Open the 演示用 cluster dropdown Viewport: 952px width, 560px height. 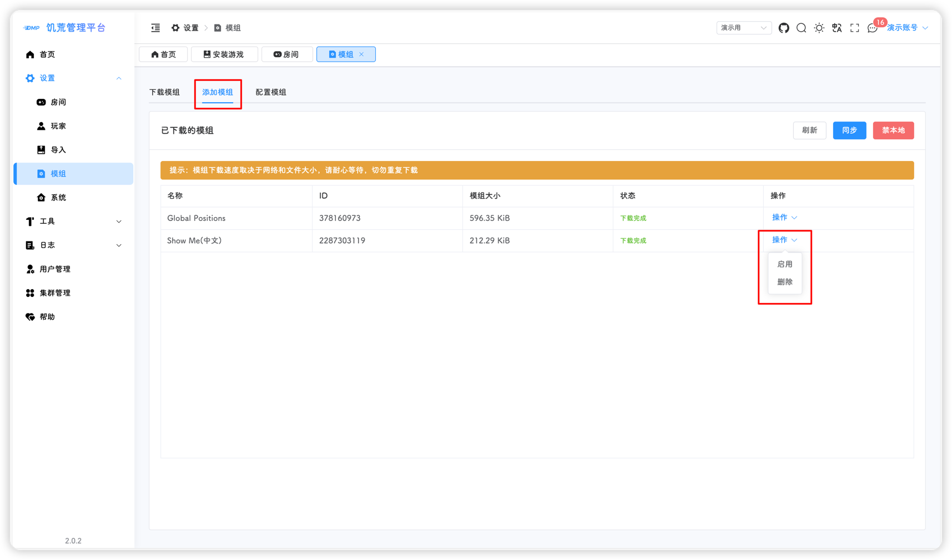click(743, 28)
